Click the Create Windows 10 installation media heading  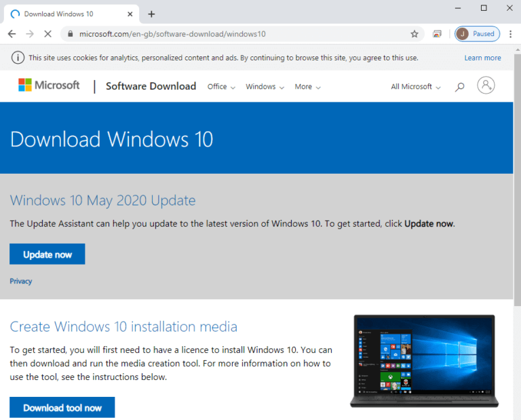pyautogui.click(x=123, y=326)
